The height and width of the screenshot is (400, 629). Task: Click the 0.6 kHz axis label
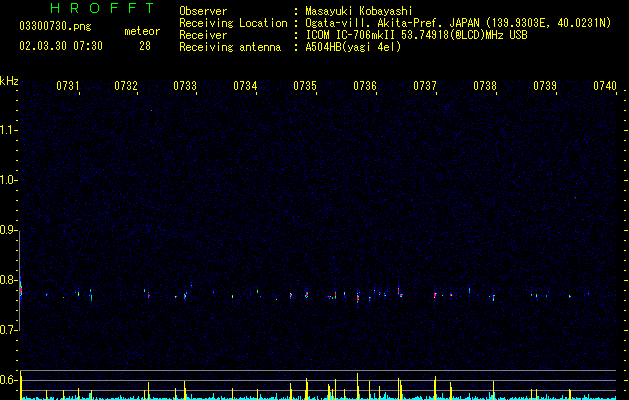point(8,380)
